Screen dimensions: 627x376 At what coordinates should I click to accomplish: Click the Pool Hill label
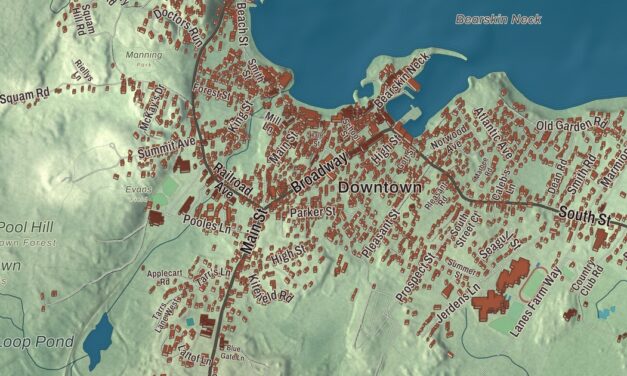(26, 227)
